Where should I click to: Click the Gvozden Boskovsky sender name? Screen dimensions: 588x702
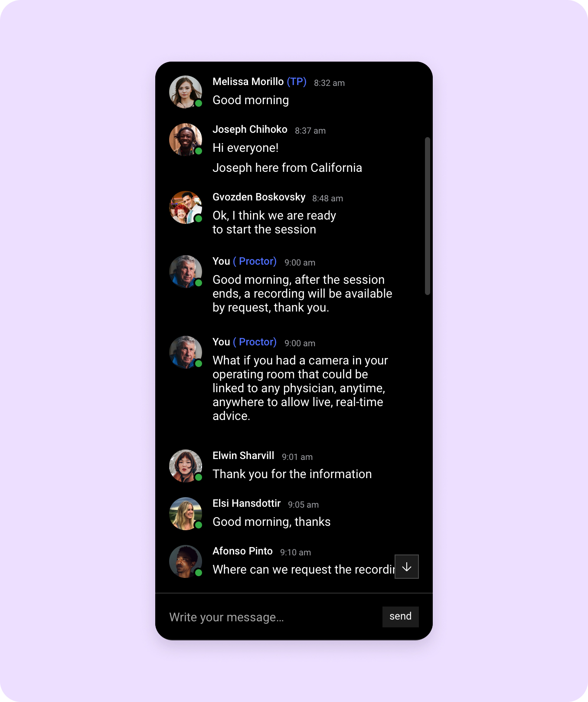coord(259,197)
